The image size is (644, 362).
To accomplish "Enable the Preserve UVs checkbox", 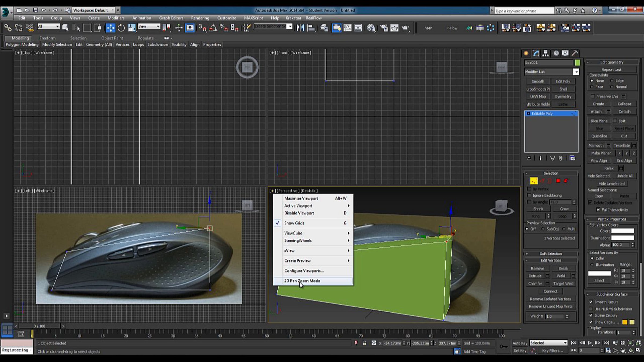I will 593,96.
